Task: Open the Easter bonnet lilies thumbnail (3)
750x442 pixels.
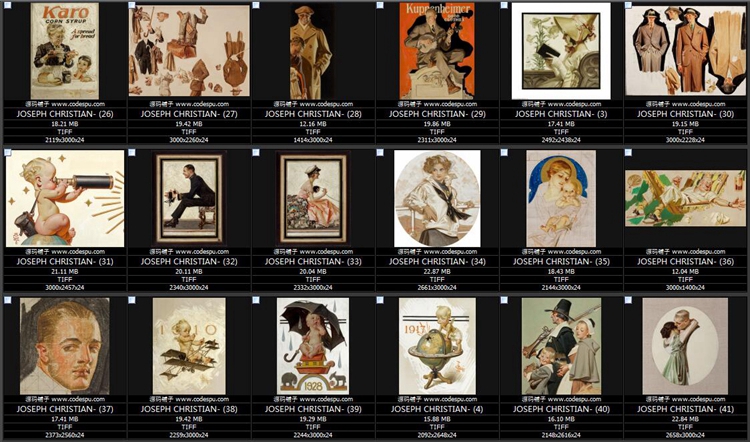Action: 561,51
